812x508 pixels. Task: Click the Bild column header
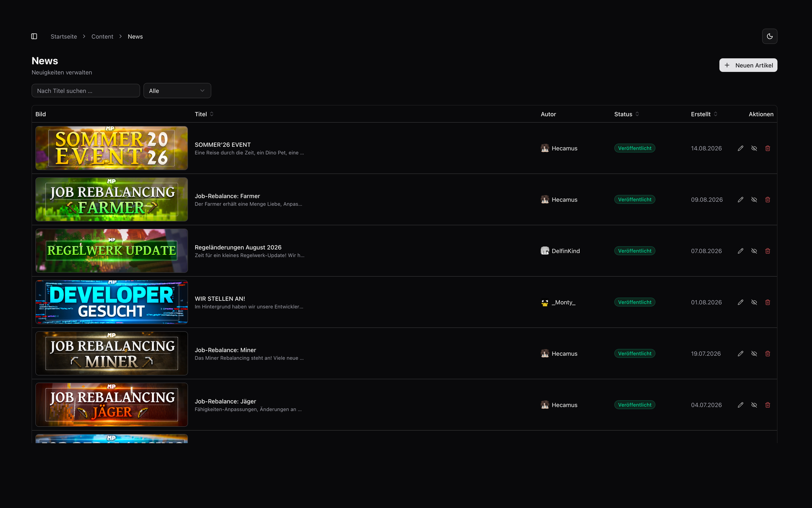(x=41, y=114)
